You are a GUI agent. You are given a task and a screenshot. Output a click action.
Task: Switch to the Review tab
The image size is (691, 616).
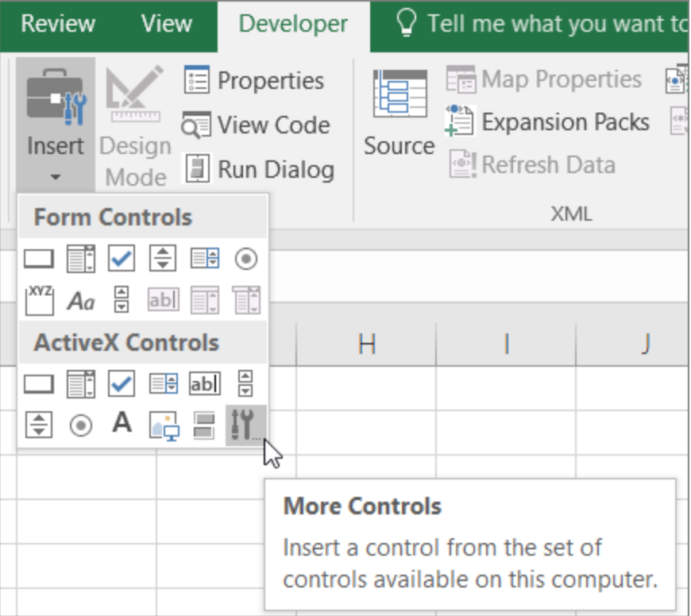click(58, 23)
